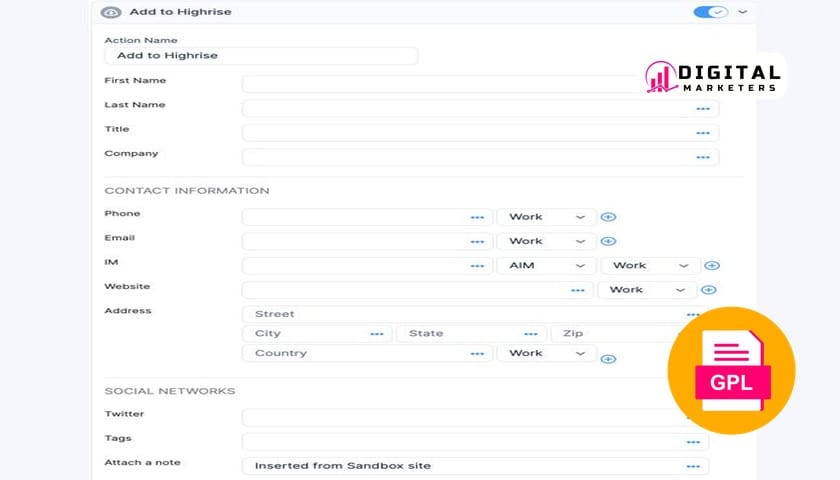840x480 pixels.
Task: Open the Phone type Work dropdown
Action: click(546, 217)
